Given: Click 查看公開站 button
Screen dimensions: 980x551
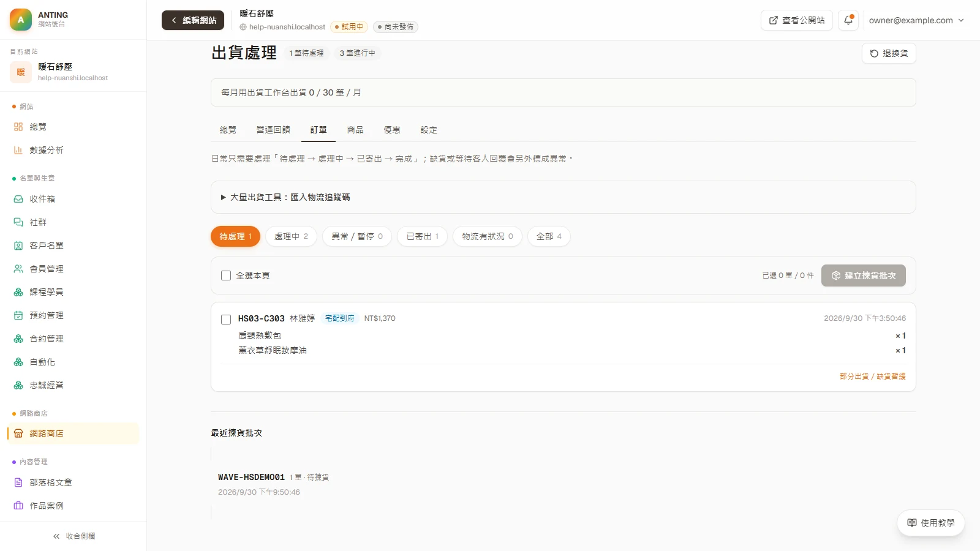Looking at the screenshot, I should click(797, 20).
